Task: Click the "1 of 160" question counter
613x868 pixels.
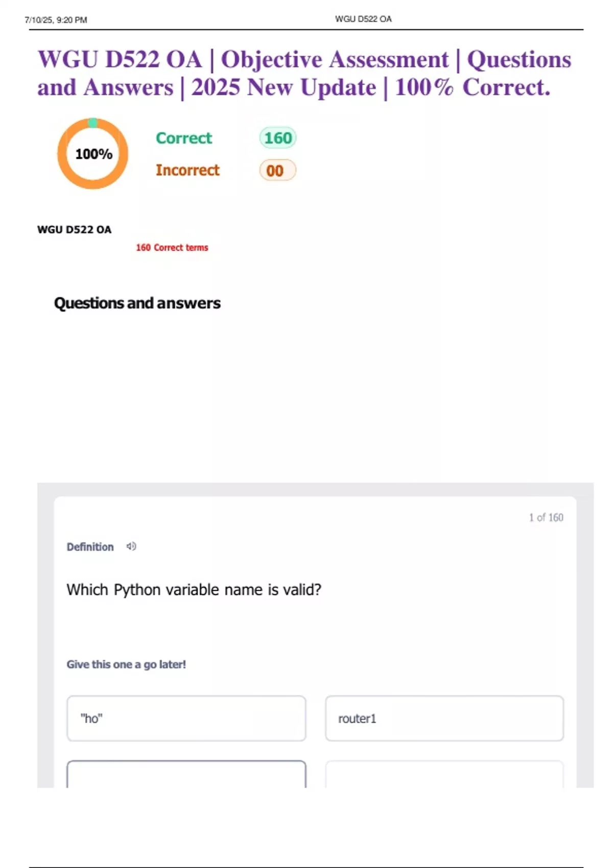Action: pos(546,518)
